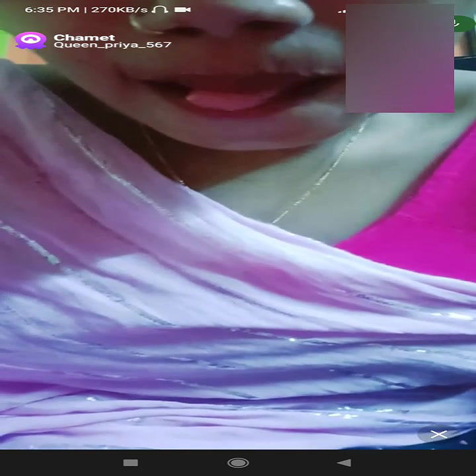This screenshot has height=476, width=476.
Task: Open the Queen_priya_567 user profile
Action: [x=112, y=46]
